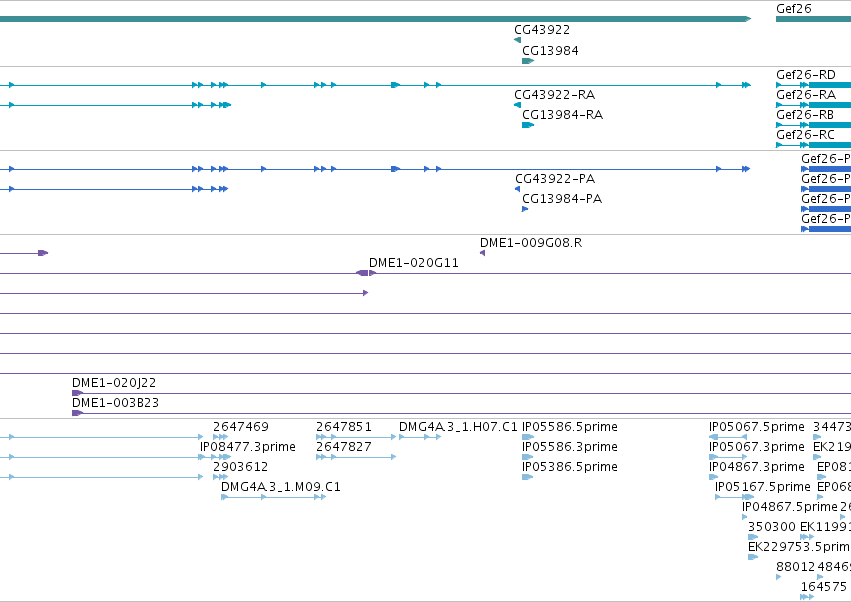Click the arrow glyph below CG43922-RA label
Screen dimensions: 851x602
coord(517,105)
